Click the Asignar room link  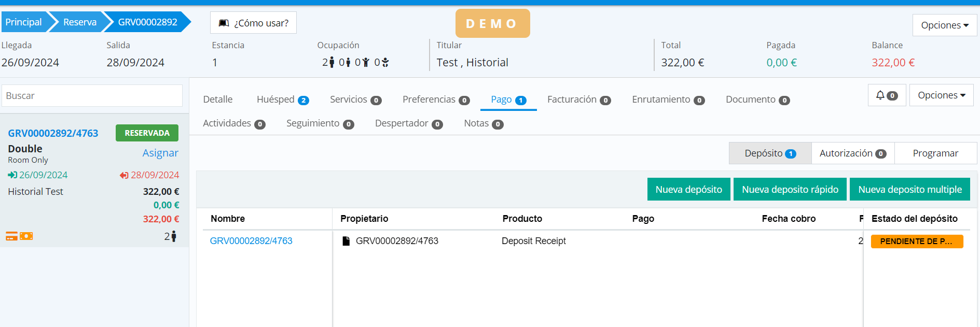(x=160, y=153)
